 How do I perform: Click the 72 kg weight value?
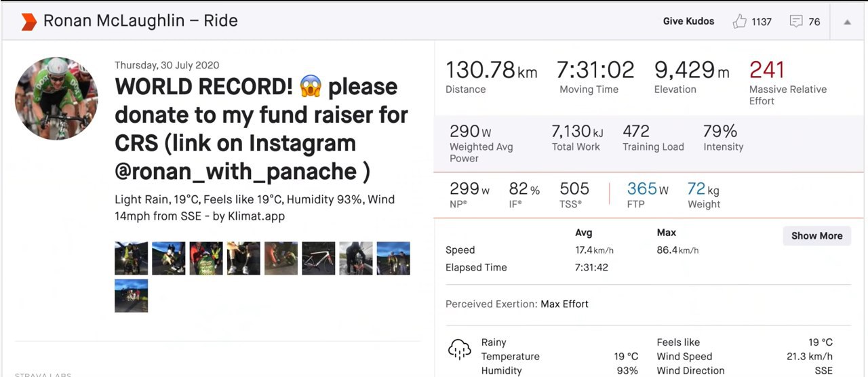(703, 189)
